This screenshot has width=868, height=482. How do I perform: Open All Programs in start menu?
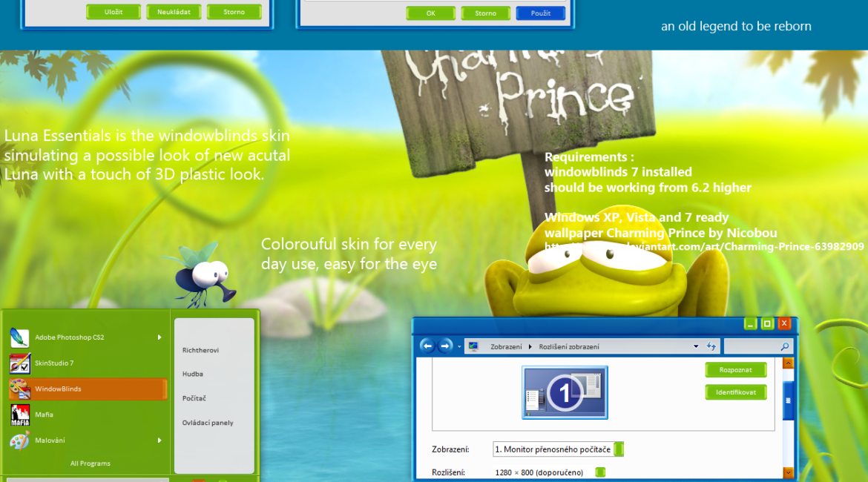click(91, 463)
